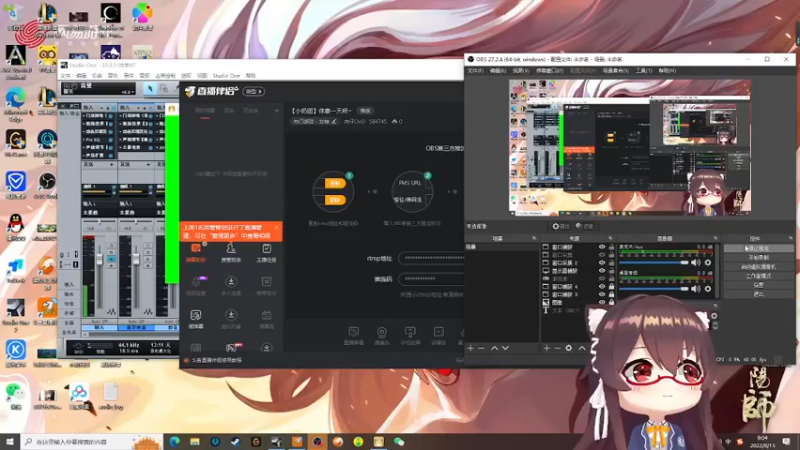
Task: Select first scene tab in streaming companion
Action: (x=205, y=110)
